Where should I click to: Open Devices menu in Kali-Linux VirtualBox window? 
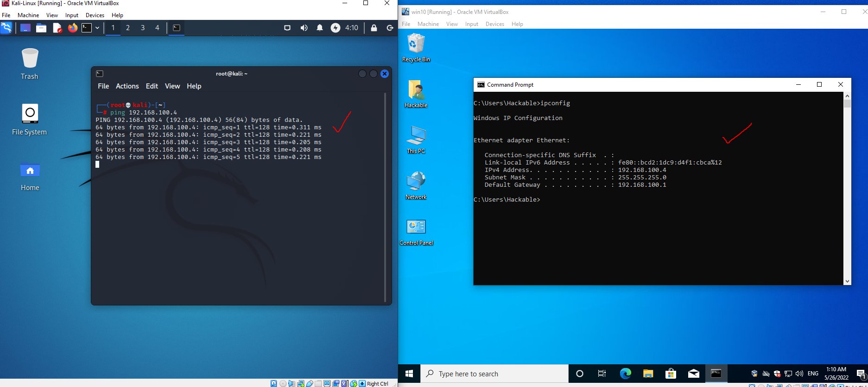(x=95, y=15)
